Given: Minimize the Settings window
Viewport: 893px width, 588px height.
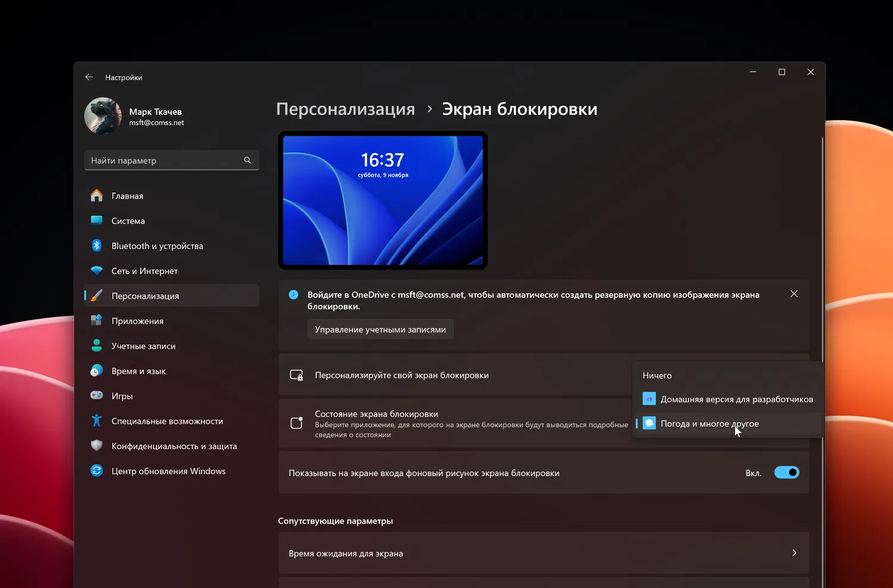Looking at the screenshot, I should [x=753, y=72].
